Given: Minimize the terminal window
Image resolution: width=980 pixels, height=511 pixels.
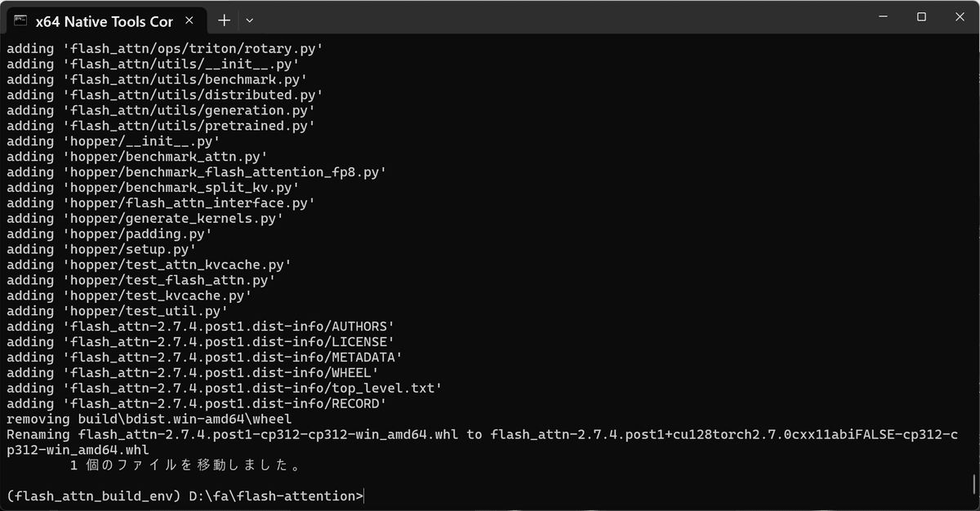Looking at the screenshot, I should coord(883,17).
